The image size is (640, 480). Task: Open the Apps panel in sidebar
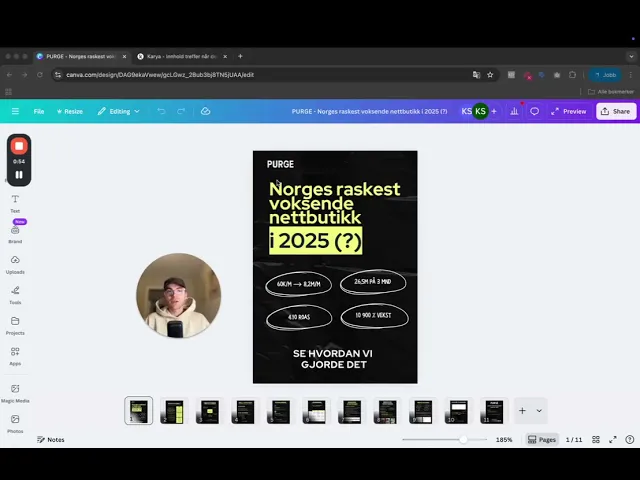coord(15,356)
